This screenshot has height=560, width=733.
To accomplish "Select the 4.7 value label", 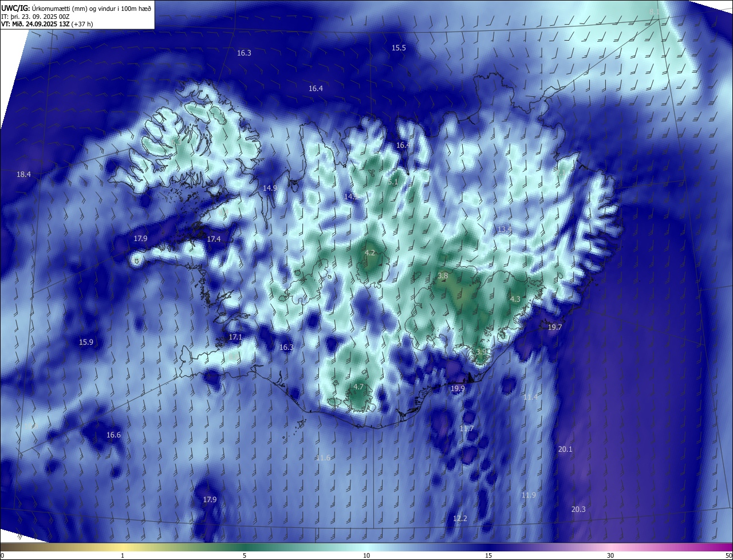I will click(358, 387).
